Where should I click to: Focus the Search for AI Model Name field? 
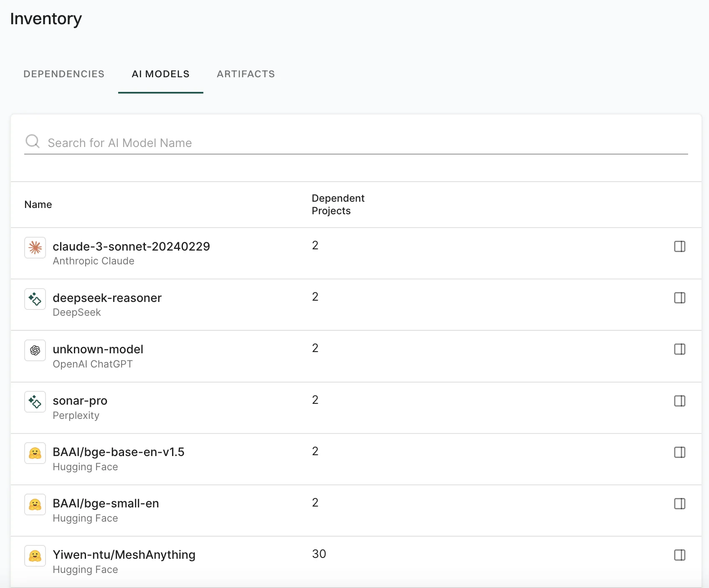356,143
